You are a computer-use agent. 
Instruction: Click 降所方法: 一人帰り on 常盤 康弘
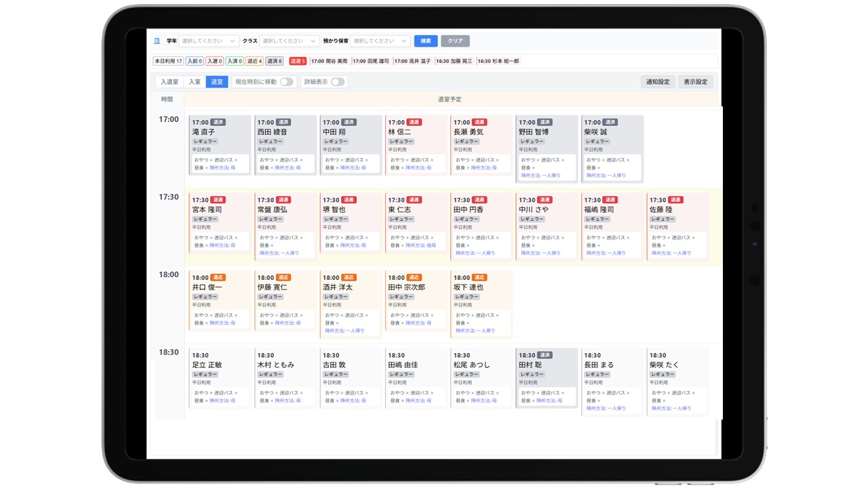tap(279, 253)
